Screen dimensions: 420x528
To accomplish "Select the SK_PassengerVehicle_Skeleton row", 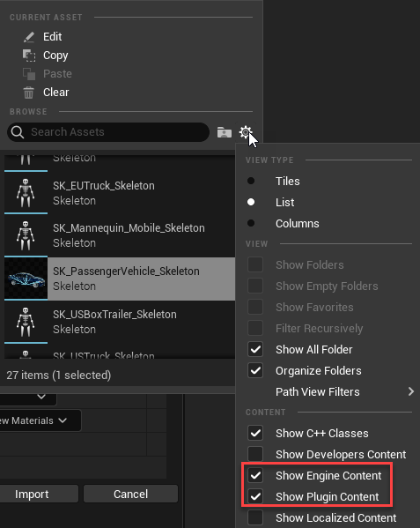I will 120,279.
